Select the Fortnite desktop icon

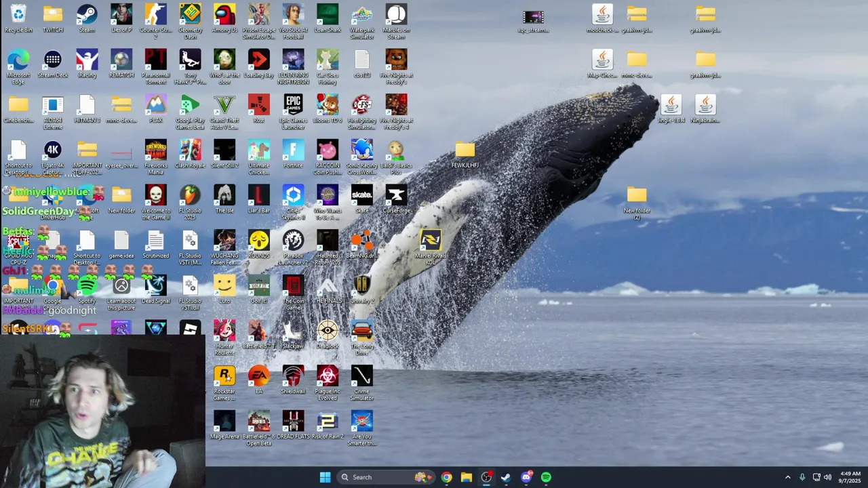(293, 154)
